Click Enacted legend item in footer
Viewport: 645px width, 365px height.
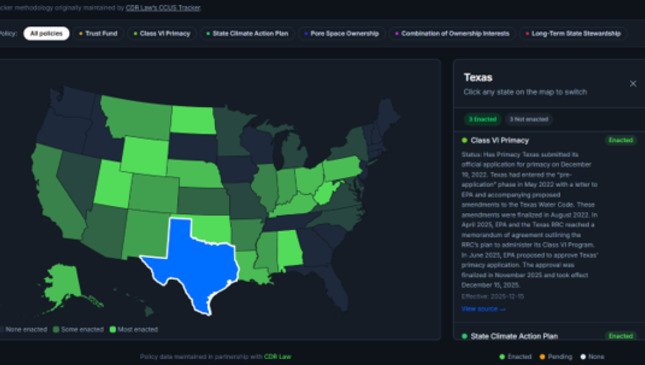tap(515, 357)
